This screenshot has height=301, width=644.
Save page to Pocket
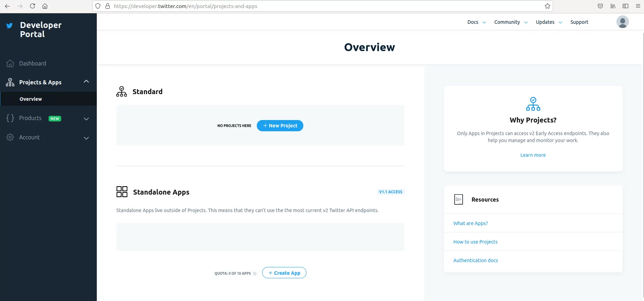coord(600,6)
